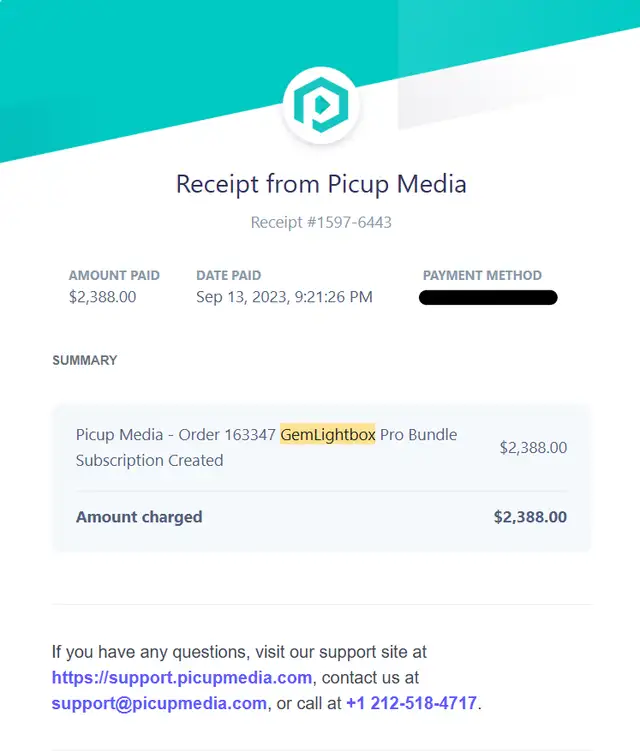The width and height of the screenshot is (640, 751).
Task: Click the redacted payment method bar
Action: tap(488, 297)
